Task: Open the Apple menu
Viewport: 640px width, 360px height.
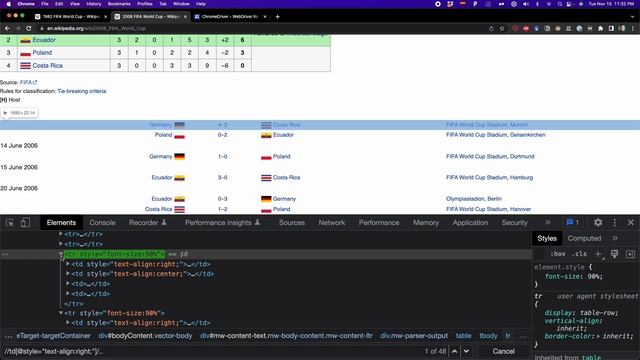Action: click(8, 4)
